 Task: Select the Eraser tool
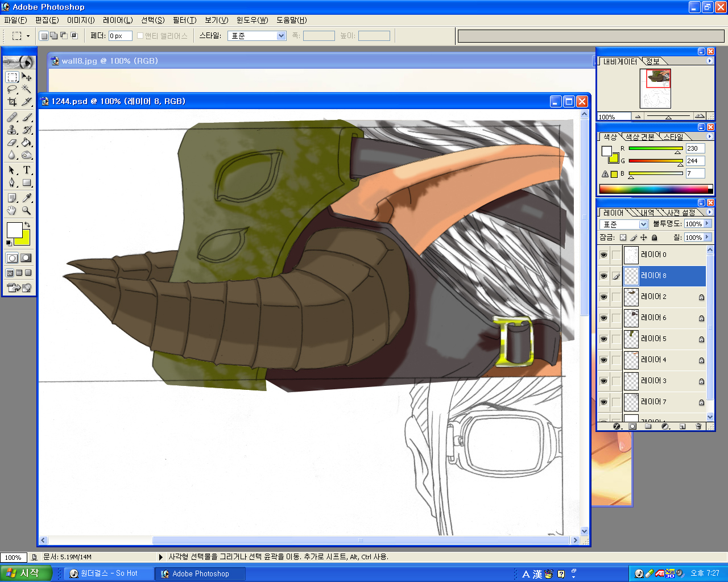pos(12,142)
